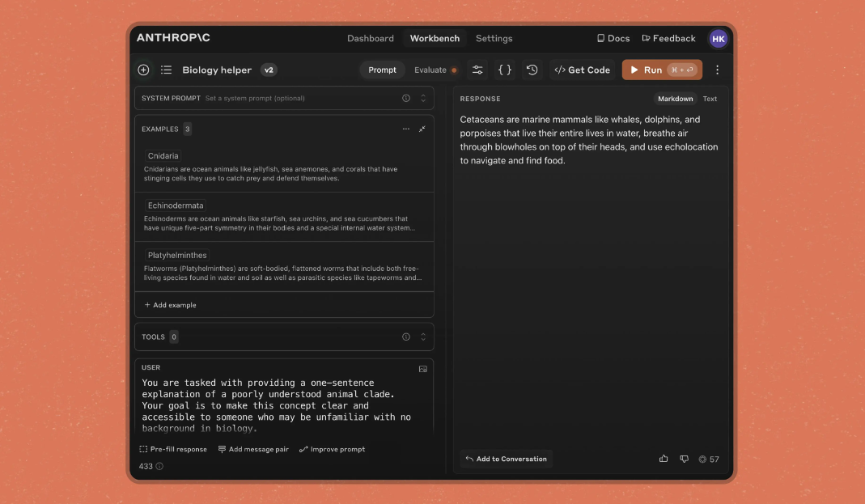
Task: Click Add message pair
Action: tap(253, 450)
